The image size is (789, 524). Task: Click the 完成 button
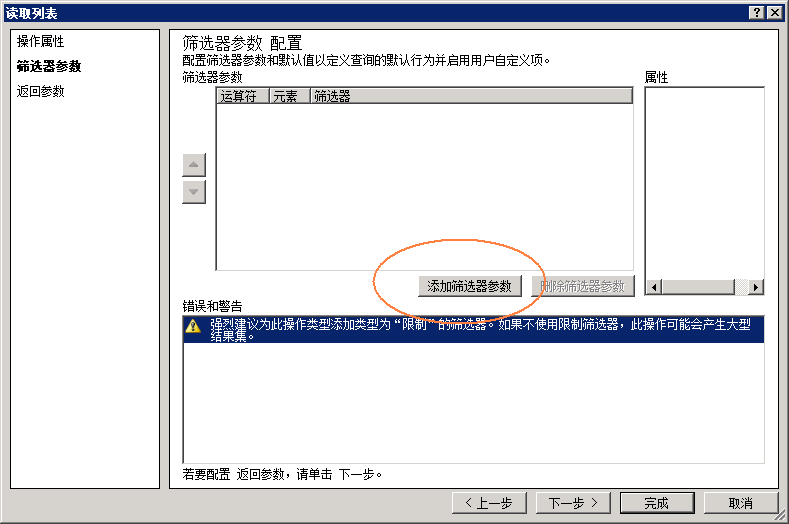[657, 503]
